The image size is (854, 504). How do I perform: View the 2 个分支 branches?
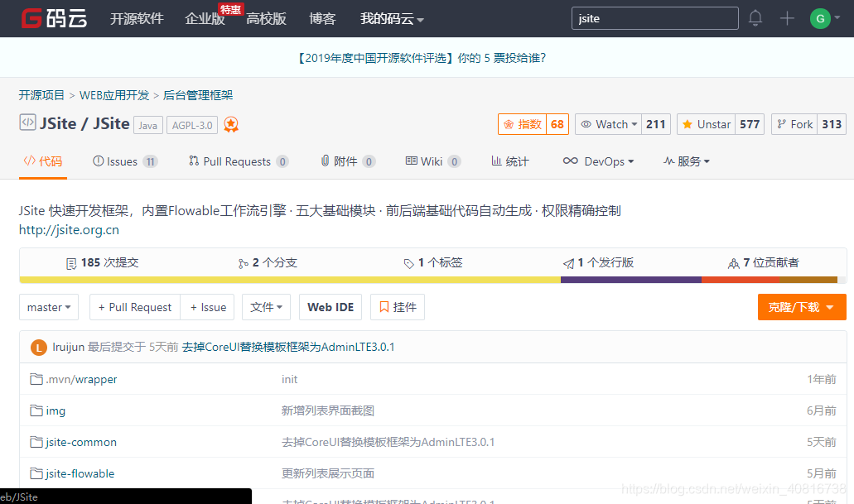(x=268, y=263)
